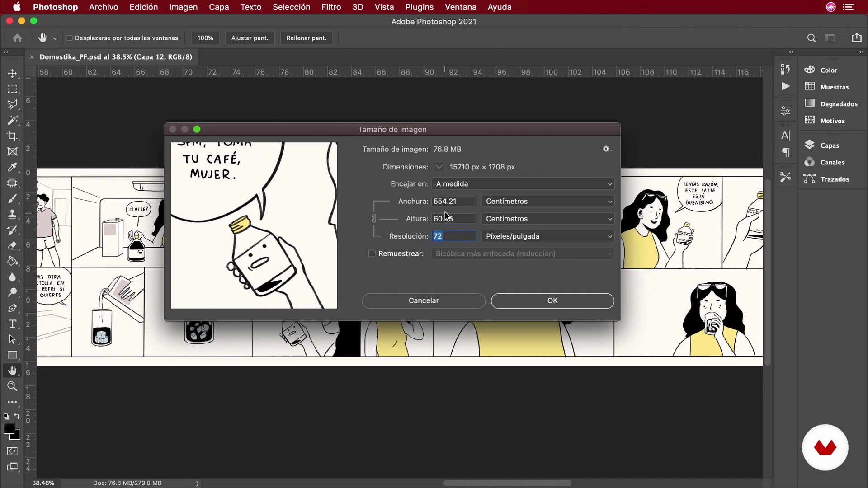Open the Filtro menu
The image size is (868, 488).
pos(331,7)
